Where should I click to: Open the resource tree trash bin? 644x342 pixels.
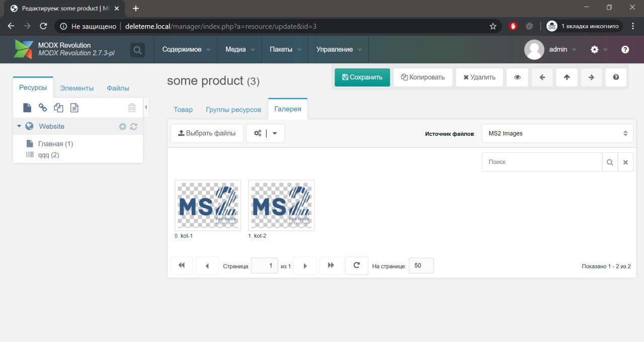(132, 108)
